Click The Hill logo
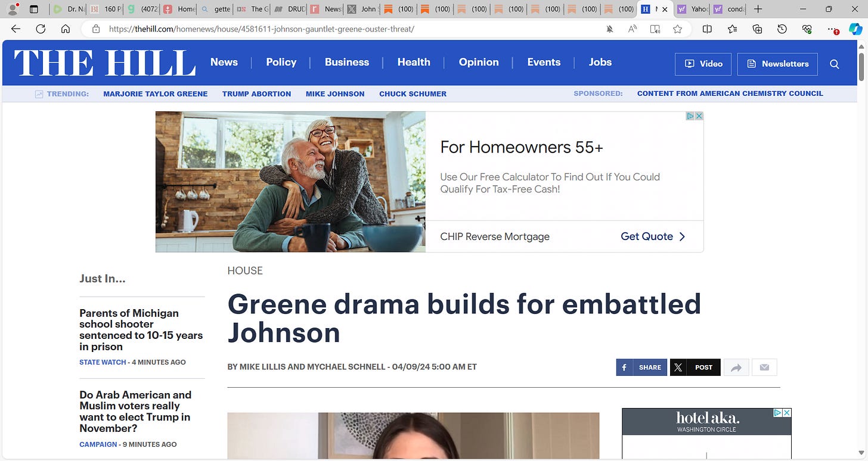Image resolution: width=868 pixels, height=461 pixels. tap(105, 63)
